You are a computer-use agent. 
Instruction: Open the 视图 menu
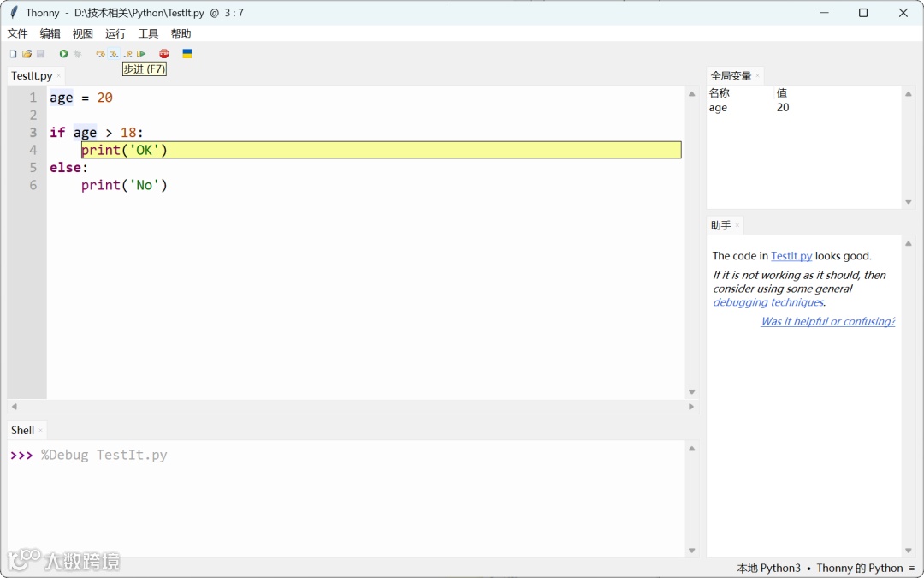[83, 33]
